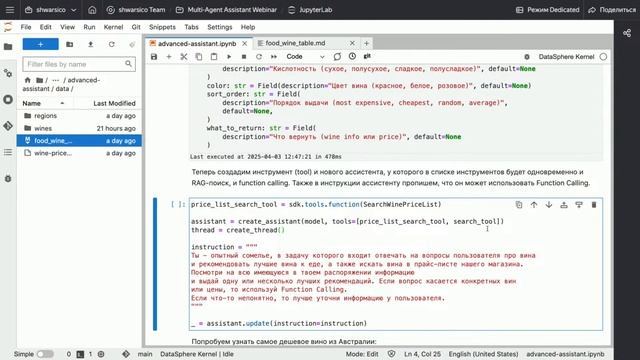
Task: Open the View menu
Action: pyautogui.click(x=67, y=27)
